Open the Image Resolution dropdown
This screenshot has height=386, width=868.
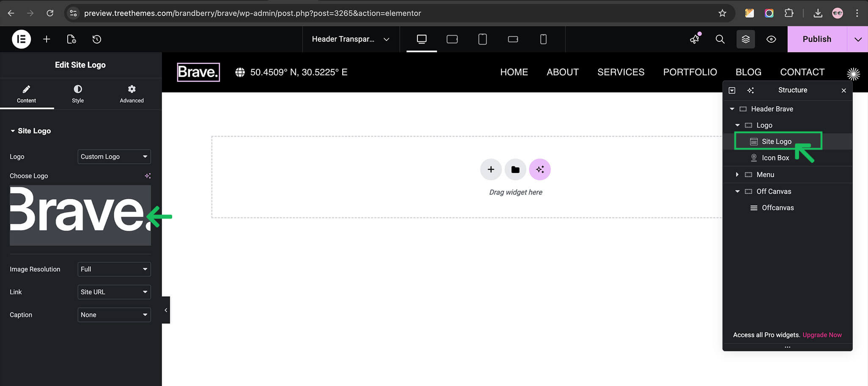pos(114,269)
